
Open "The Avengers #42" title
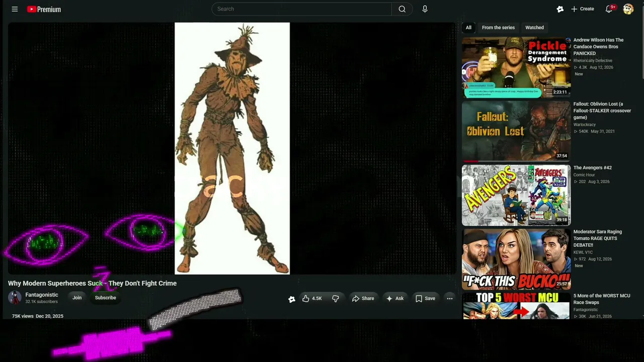pyautogui.click(x=593, y=168)
